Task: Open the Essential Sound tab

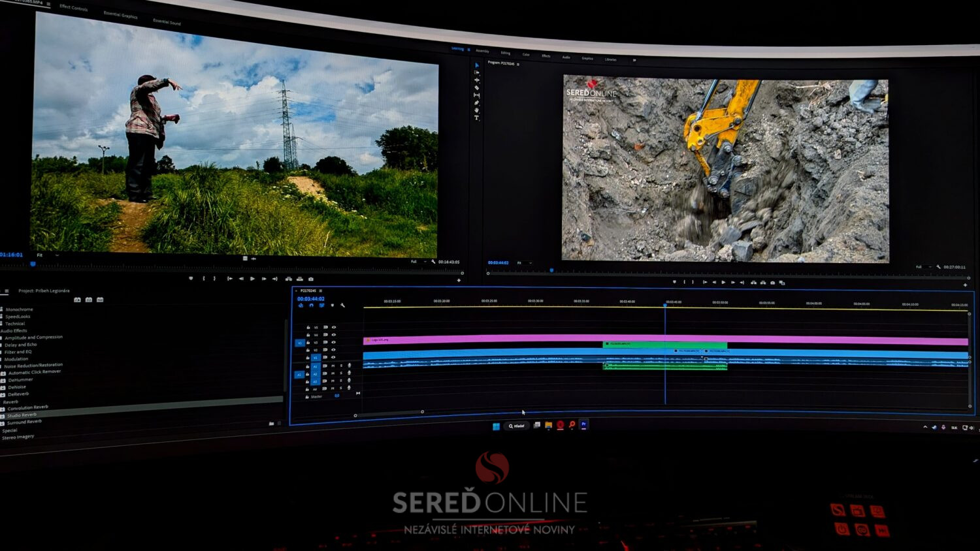Action: click(167, 22)
